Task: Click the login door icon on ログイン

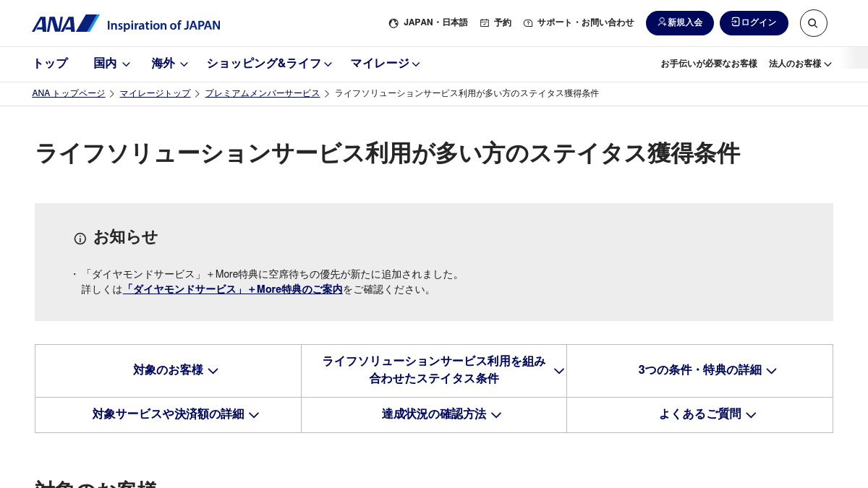Action: coord(735,22)
